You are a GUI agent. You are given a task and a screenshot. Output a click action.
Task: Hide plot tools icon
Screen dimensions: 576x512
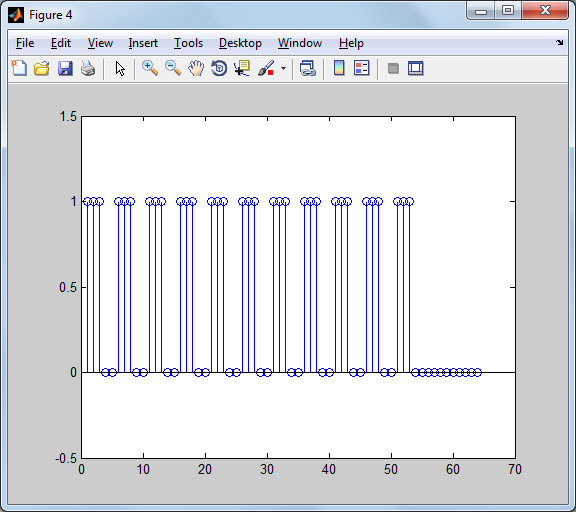coord(393,68)
